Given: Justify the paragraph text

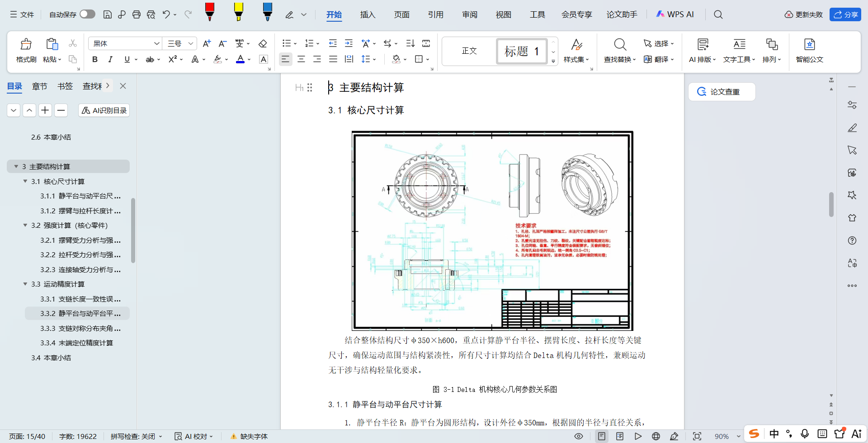Looking at the screenshot, I should pyautogui.click(x=333, y=59).
